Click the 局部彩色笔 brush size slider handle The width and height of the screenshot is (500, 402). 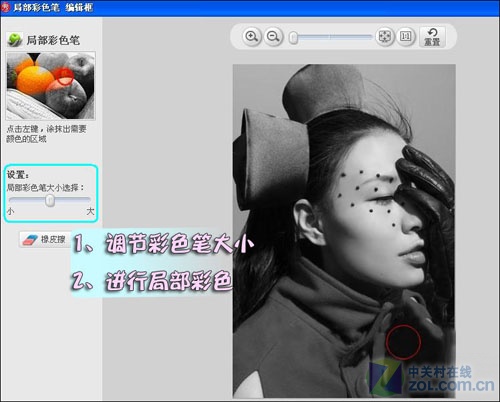(x=50, y=200)
